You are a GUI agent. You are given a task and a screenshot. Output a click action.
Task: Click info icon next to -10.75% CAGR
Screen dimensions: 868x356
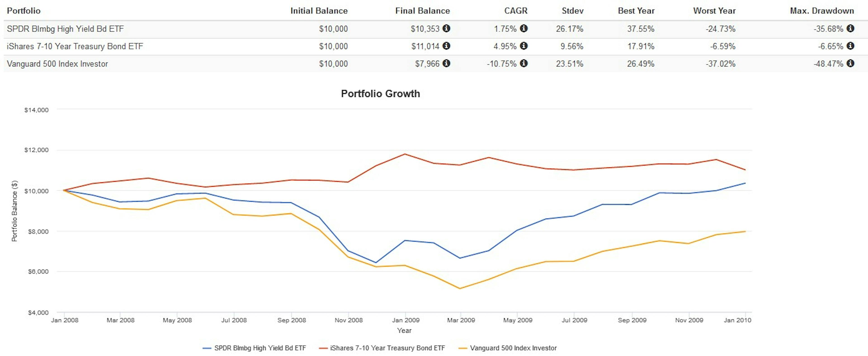(x=523, y=63)
